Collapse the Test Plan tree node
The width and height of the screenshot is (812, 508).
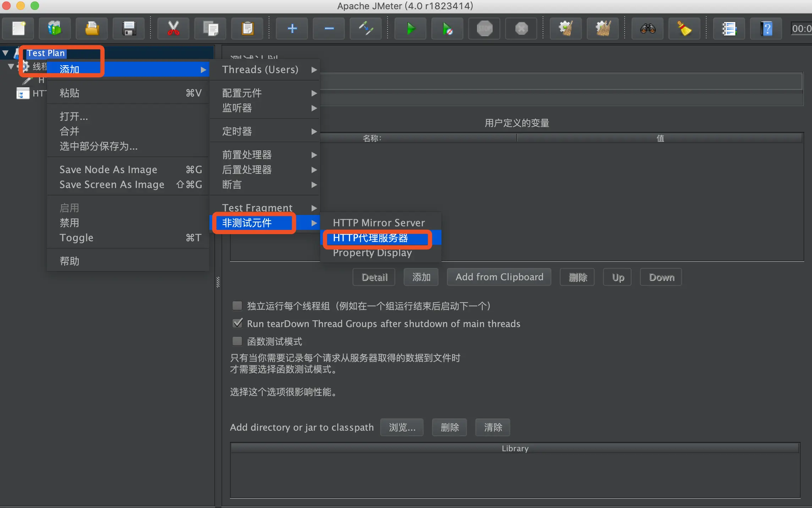tap(5, 53)
